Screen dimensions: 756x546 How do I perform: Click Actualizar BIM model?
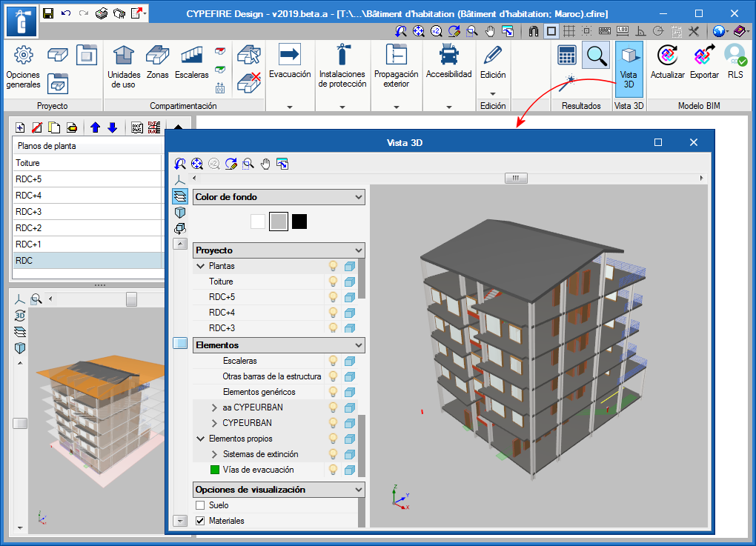pyautogui.click(x=668, y=61)
